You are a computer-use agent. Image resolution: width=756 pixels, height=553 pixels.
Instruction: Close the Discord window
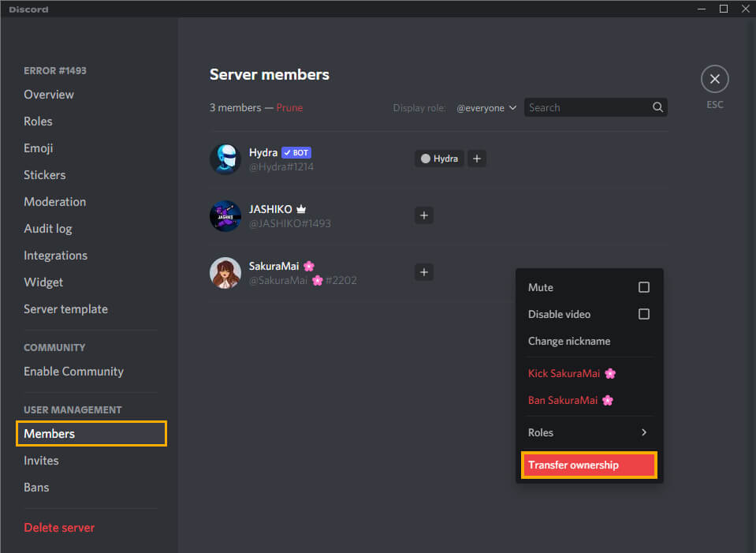coord(746,9)
